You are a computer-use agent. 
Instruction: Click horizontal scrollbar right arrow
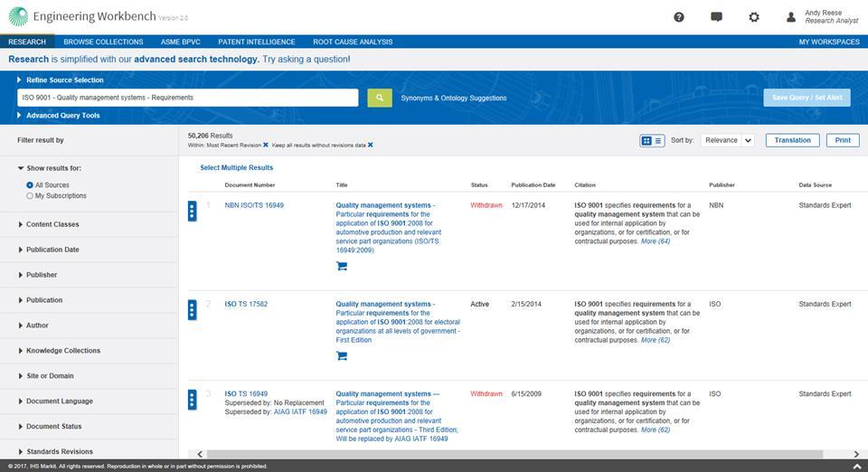(856, 454)
